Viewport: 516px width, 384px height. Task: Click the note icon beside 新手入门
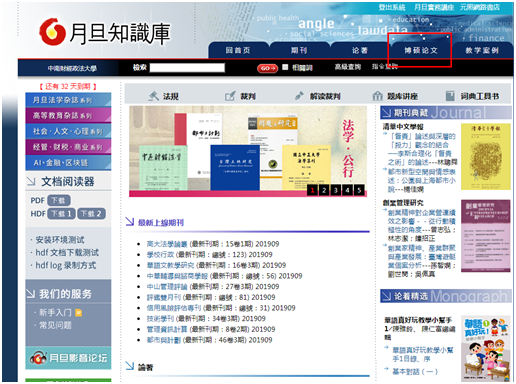pyautogui.click(x=79, y=312)
